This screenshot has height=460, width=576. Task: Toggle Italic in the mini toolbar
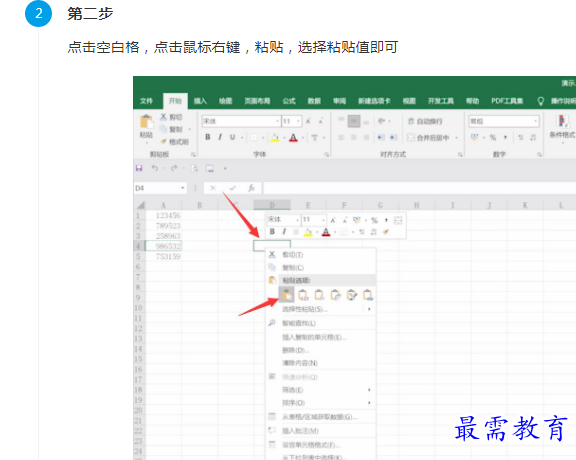[284, 231]
